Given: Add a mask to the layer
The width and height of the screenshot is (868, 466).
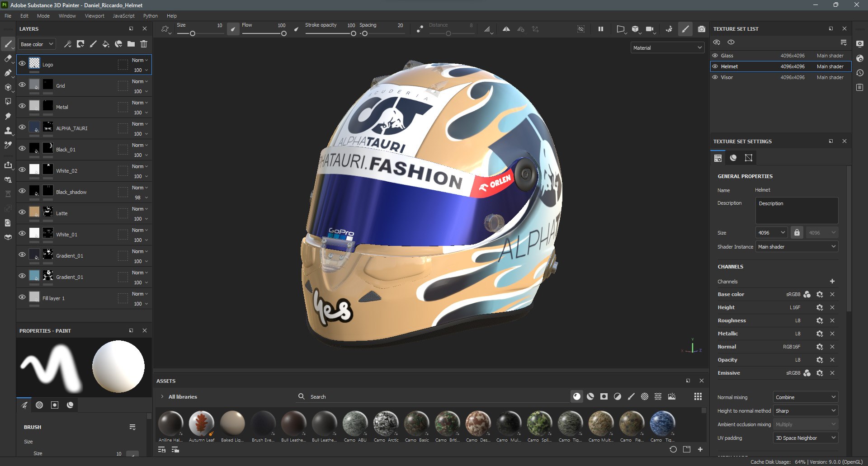Looking at the screenshot, I should [x=80, y=44].
